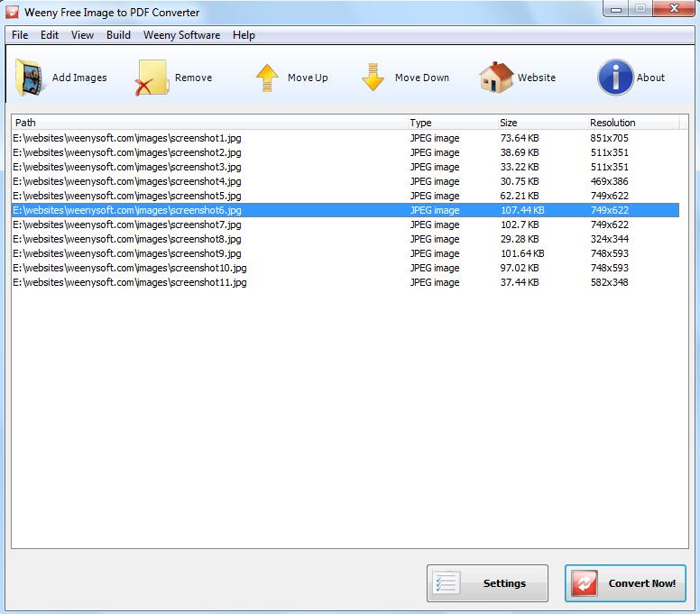The width and height of the screenshot is (700, 614).
Task: Click the Resolution column header
Action: click(631, 123)
